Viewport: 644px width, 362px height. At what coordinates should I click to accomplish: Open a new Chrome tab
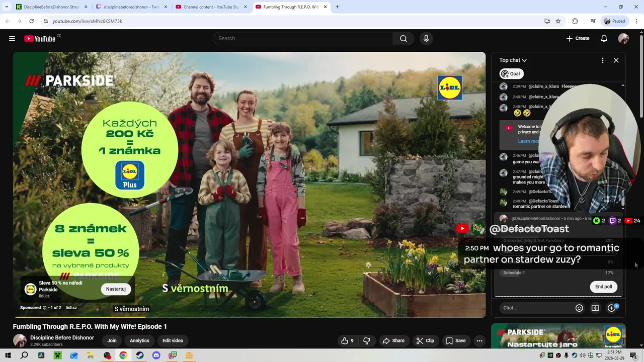[x=337, y=7]
